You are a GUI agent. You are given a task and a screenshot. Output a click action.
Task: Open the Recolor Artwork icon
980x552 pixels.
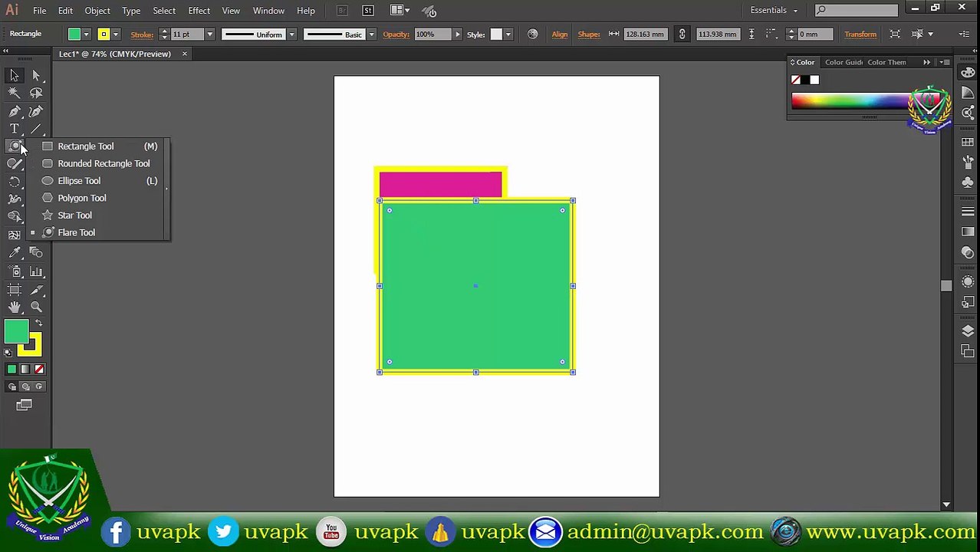tap(532, 34)
